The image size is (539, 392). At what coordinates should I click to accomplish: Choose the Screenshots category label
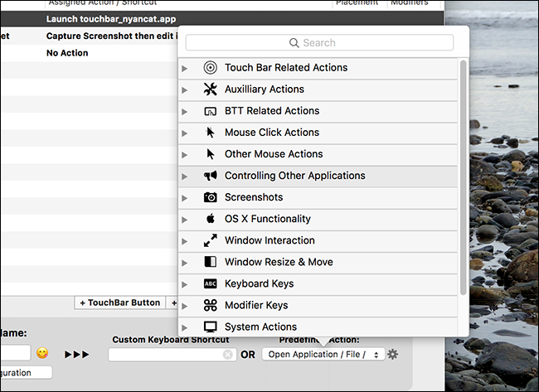tap(254, 197)
